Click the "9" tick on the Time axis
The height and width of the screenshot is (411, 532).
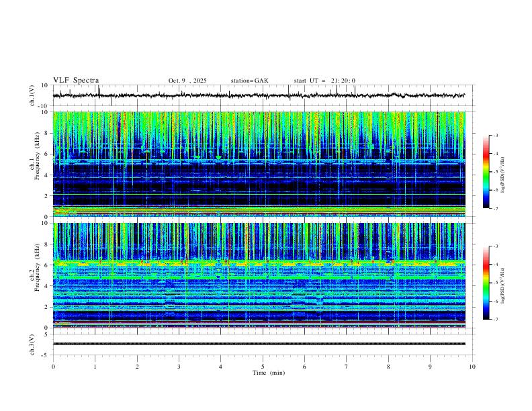(x=430, y=367)
